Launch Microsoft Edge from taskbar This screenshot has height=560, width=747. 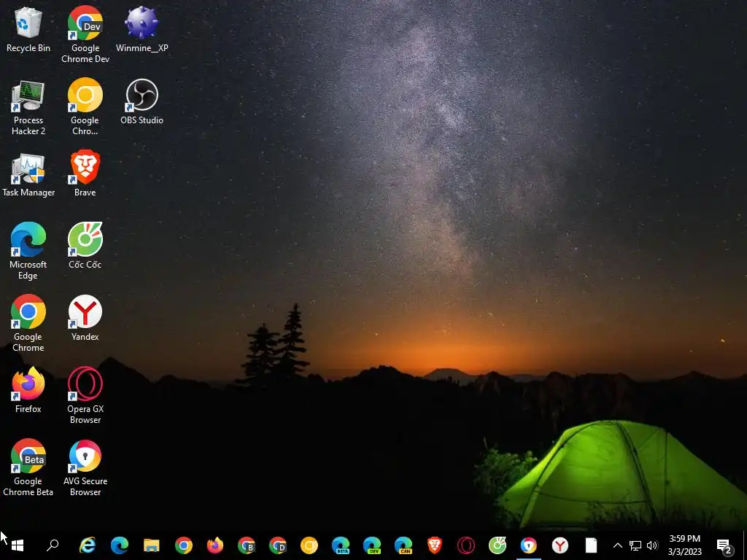click(x=120, y=545)
